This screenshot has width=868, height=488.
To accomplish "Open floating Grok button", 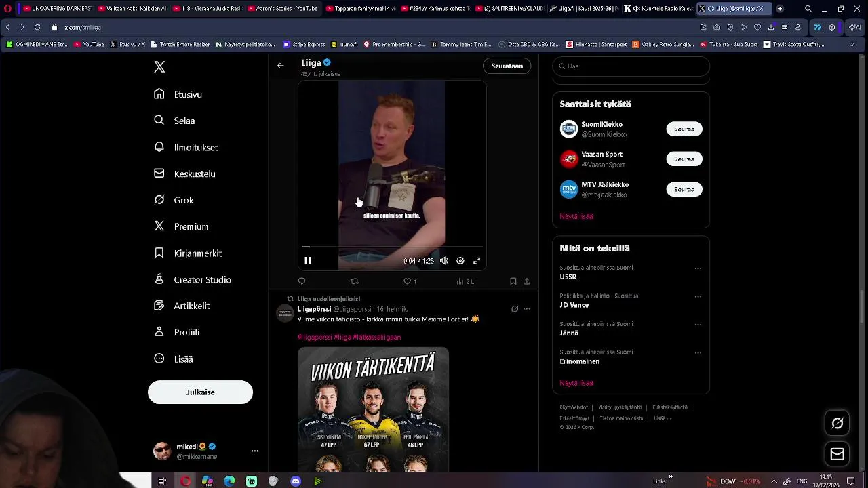I will (837, 423).
